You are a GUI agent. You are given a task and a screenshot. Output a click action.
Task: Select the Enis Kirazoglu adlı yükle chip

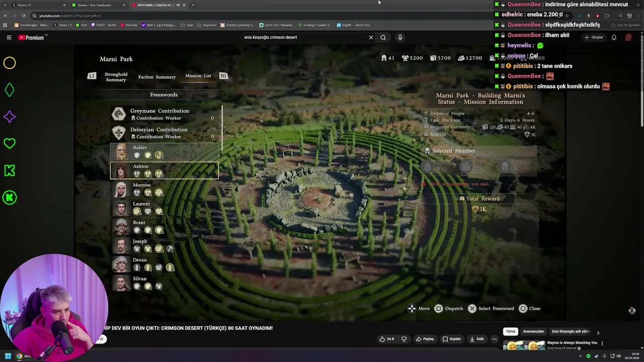tap(571, 331)
